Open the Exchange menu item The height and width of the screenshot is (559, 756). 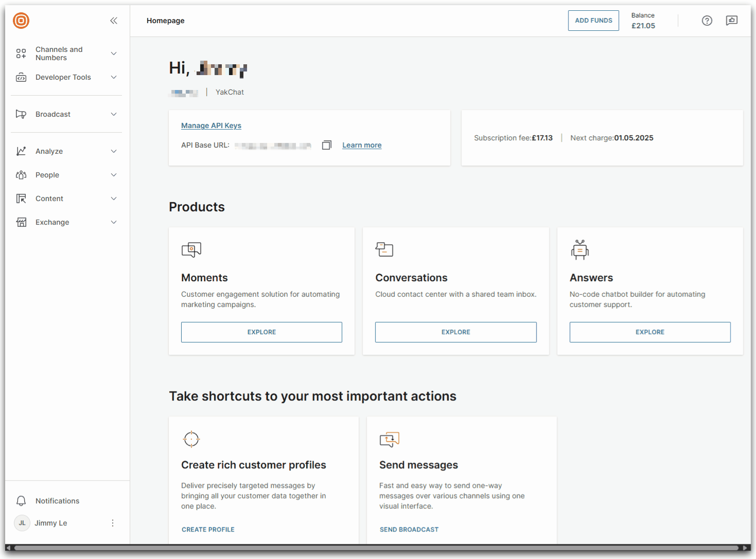point(66,222)
